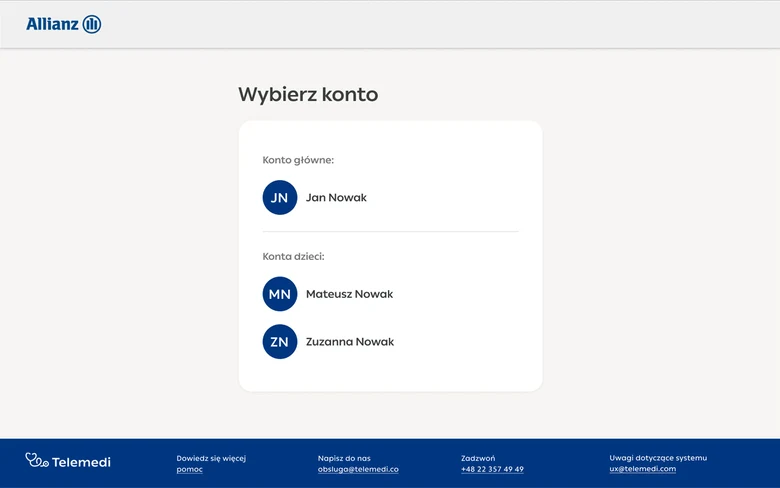Select the ZN avatar circle
The image size is (780, 488).
(x=280, y=342)
